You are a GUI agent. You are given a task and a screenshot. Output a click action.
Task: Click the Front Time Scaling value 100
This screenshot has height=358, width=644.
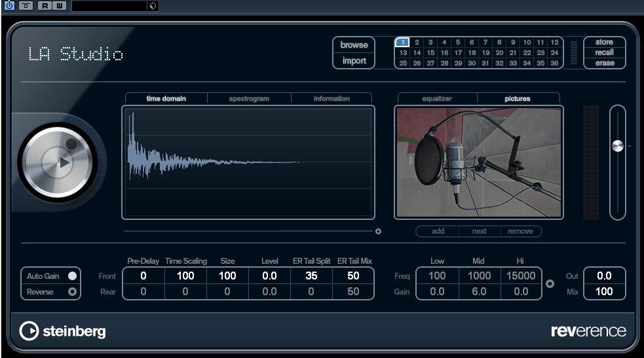(185, 276)
